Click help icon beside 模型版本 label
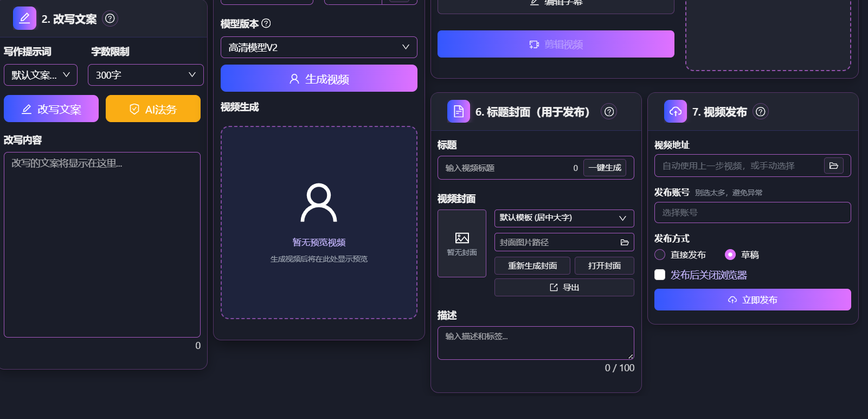 pos(266,23)
